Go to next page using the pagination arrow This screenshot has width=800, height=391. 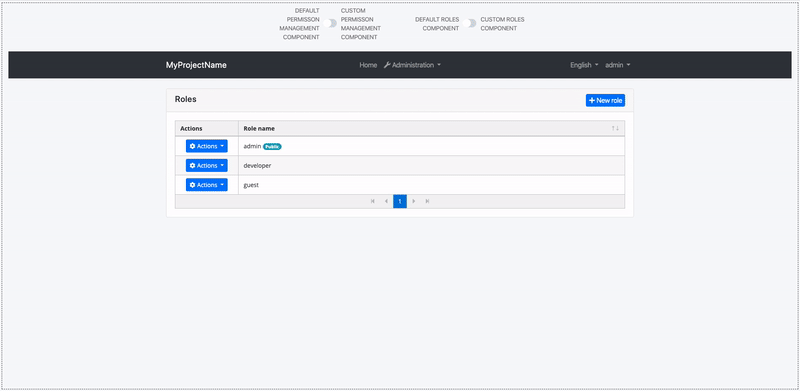pyautogui.click(x=414, y=201)
